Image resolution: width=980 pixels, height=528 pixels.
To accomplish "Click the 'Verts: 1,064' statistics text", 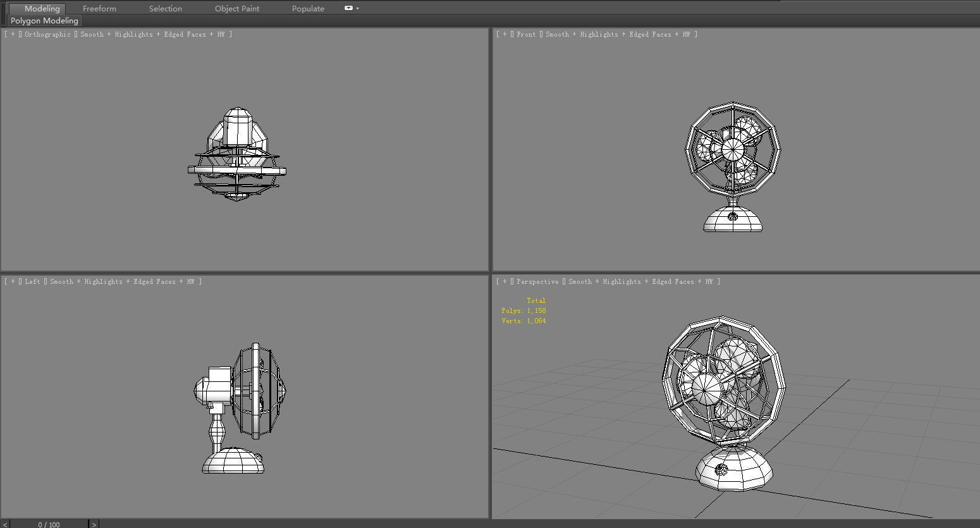I will (524, 321).
